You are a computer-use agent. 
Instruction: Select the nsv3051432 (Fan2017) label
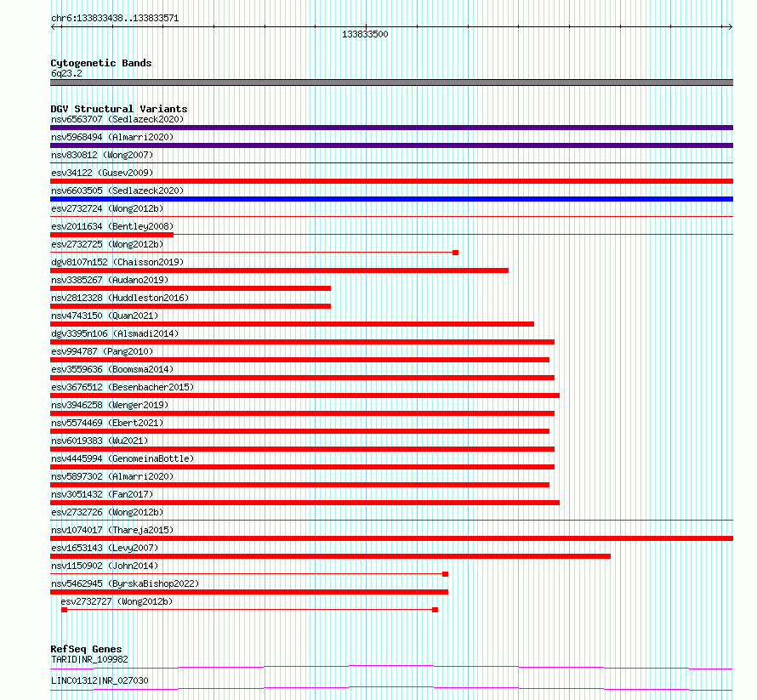coord(102,494)
